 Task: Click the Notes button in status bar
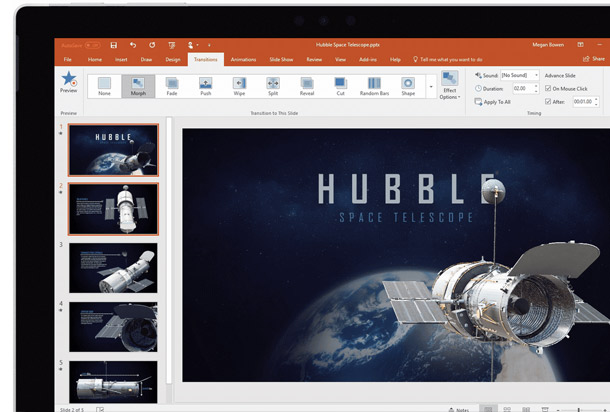coord(459,409)
